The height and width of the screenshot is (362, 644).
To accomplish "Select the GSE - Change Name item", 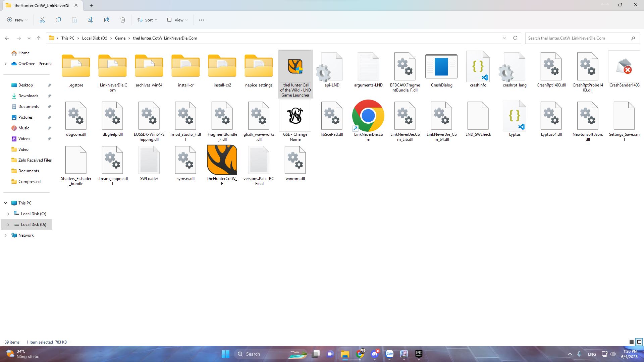I will click(x=295, y=116).
